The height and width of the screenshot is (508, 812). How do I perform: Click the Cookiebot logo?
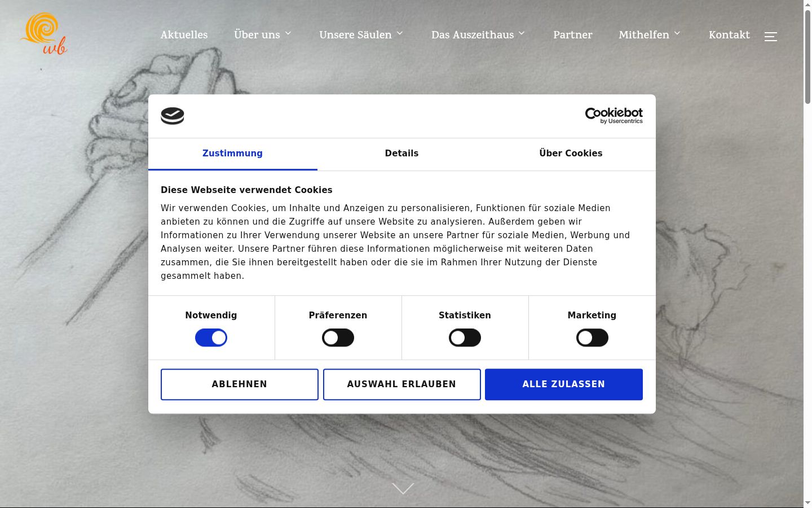coord(614,116)
